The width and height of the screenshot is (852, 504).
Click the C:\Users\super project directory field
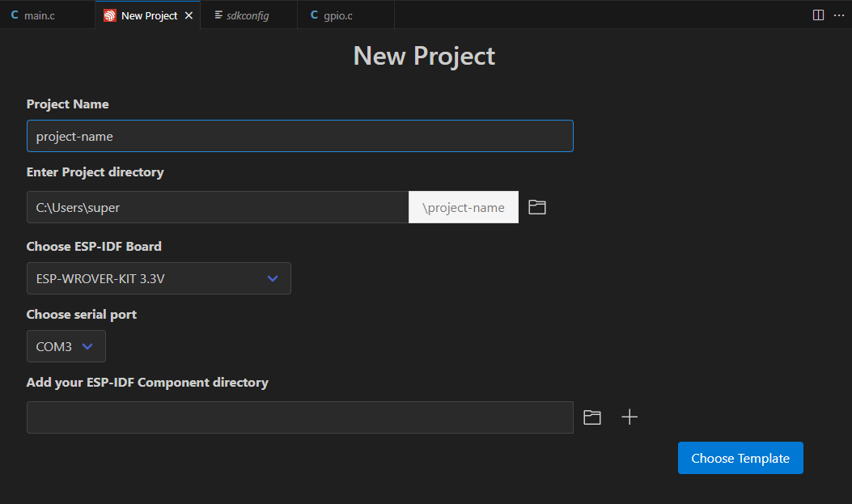[218, 207]
